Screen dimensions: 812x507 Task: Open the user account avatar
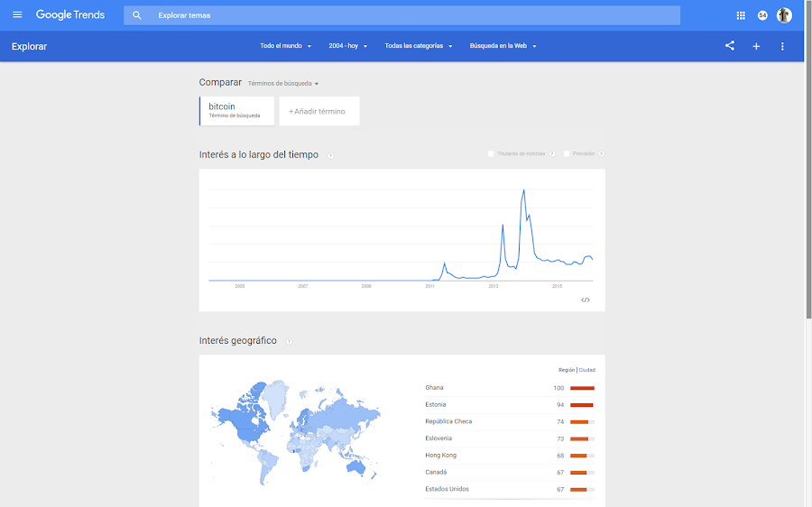tap(784, 15)
